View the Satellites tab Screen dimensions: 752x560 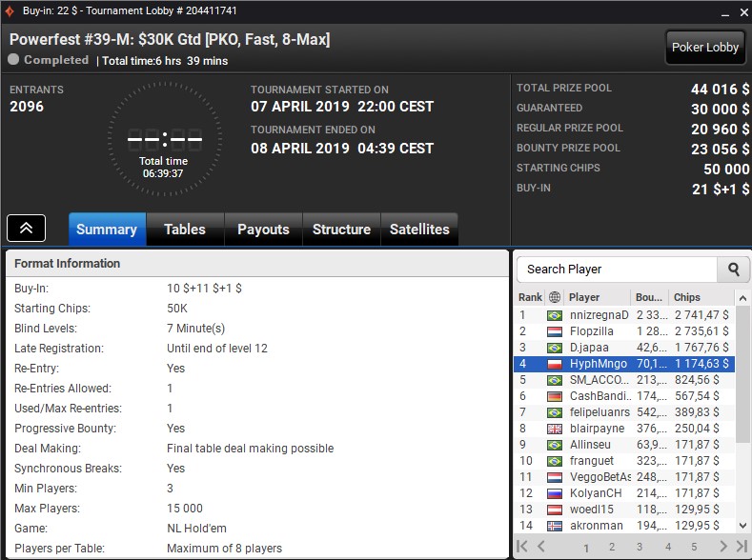[419, 230]
